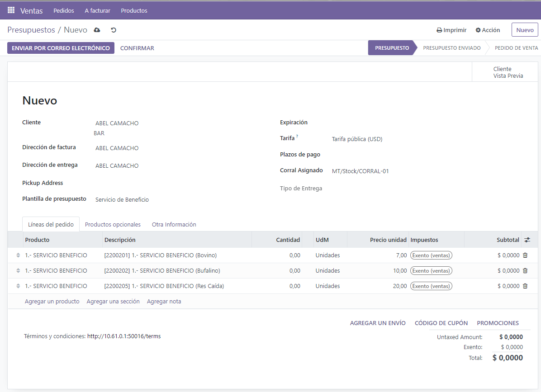Click the cloud save icon
The height and width of the screenshot is (392, 541).
(97, 30)
